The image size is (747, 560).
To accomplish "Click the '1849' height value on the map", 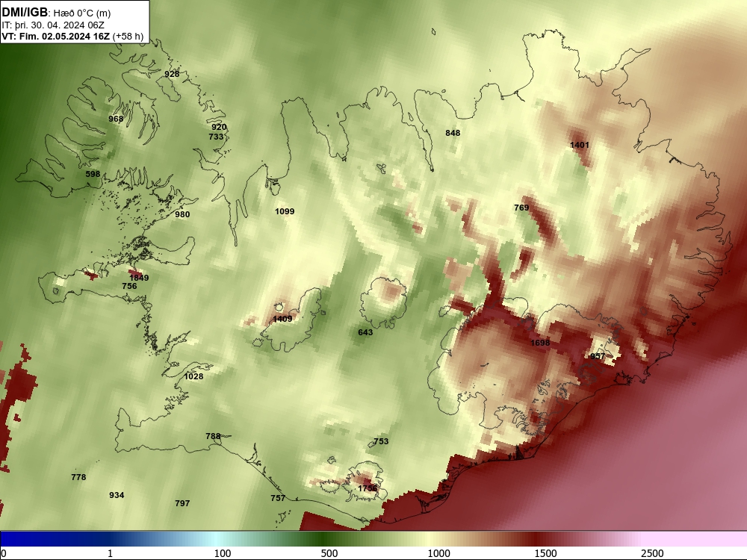I will [x=139, y=278].
